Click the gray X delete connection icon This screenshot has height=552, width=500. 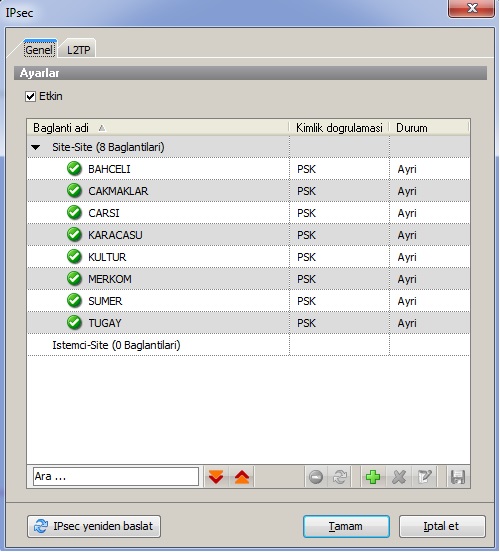point(399,477)
